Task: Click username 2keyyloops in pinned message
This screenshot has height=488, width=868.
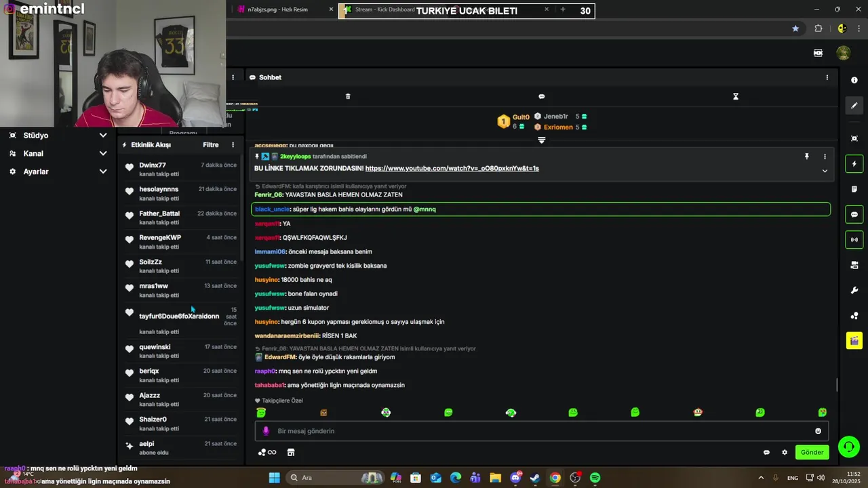Action: coord(296,157)
